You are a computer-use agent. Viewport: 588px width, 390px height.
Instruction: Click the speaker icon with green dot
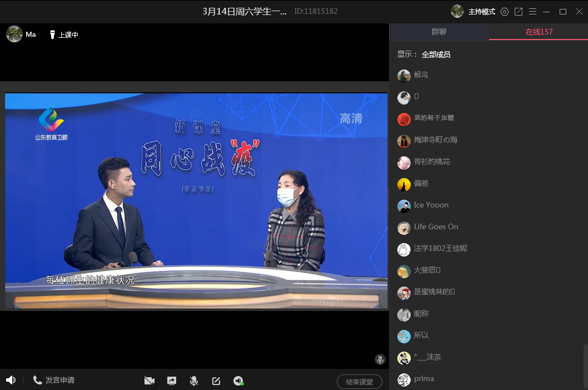click(238, 381)
